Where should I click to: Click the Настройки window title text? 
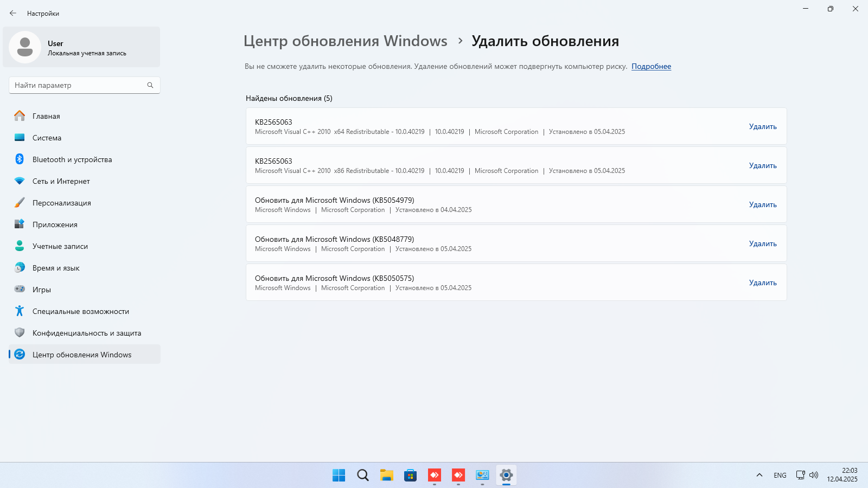pos(43,14)
